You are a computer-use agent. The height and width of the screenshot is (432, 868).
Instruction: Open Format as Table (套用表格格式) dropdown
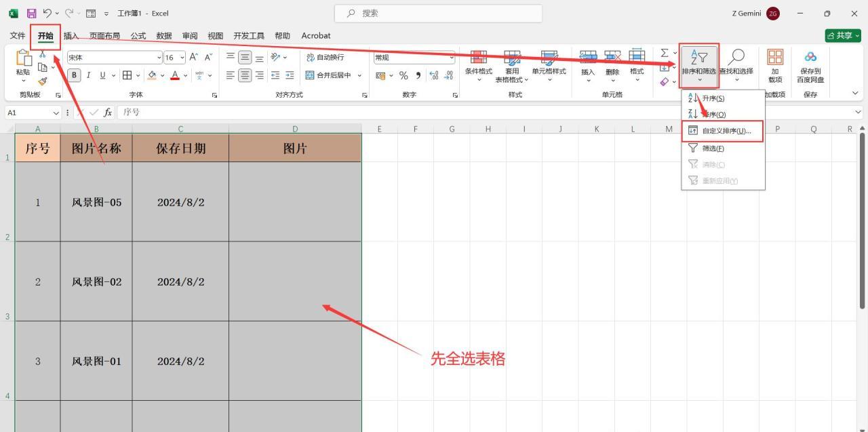click(512, 66)
